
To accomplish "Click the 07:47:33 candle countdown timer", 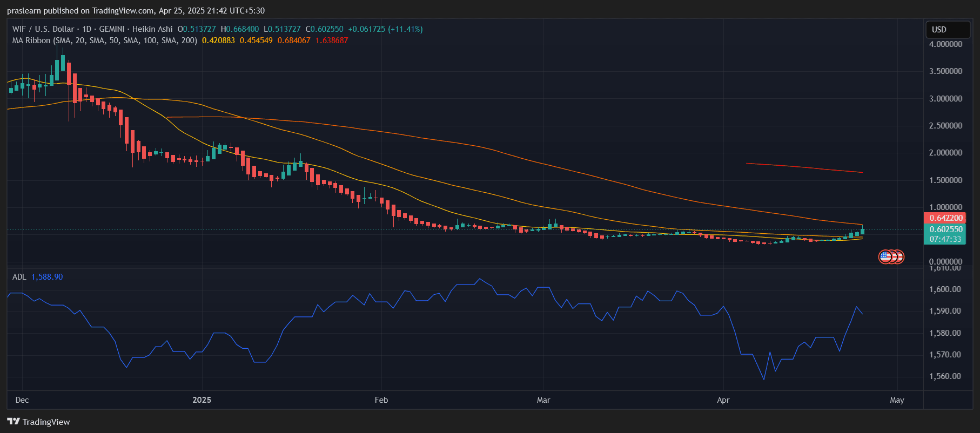I will (945, 239).
